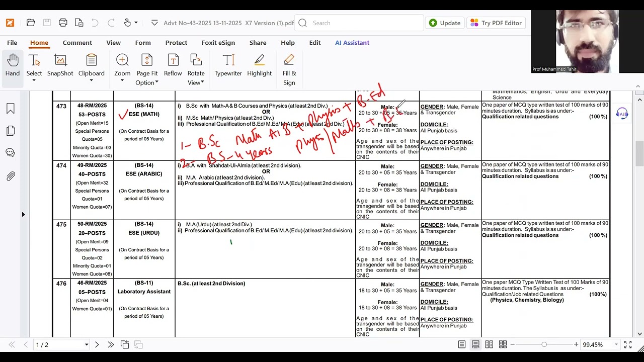Redo action with the redo arrow
Viewport: 644px width, 362px height.
point(111,23)
